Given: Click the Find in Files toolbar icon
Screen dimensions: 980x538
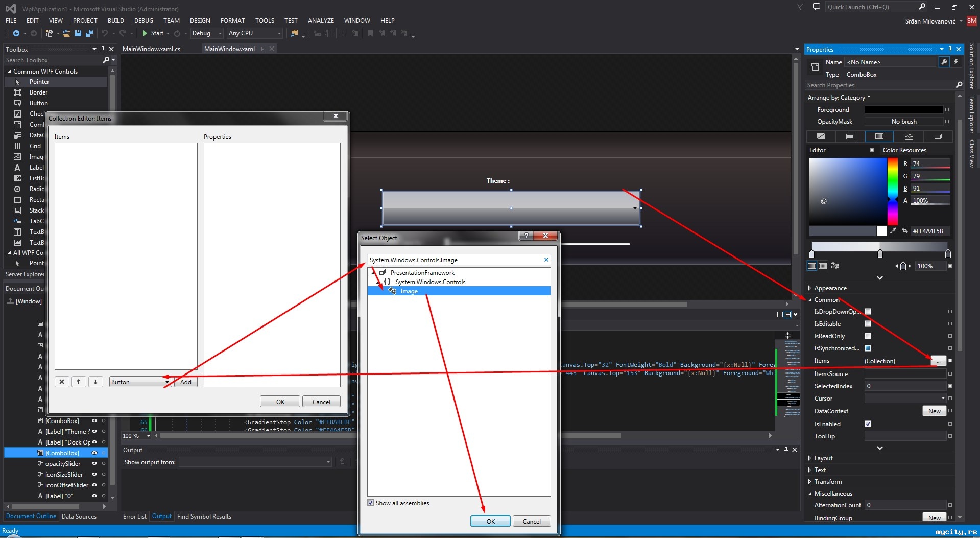Looking at the screenshot, I should pyautogui.click(x=294, y=33).
